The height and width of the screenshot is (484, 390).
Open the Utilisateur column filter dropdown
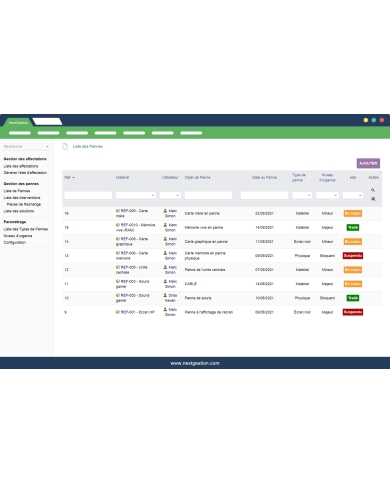(x=170, y=195)
